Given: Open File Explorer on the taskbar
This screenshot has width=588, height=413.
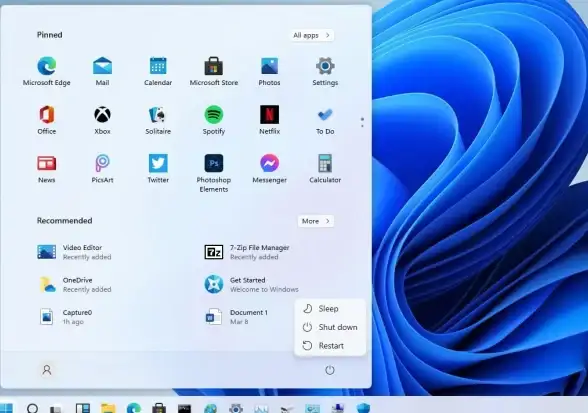Looking at the screenshot, I should coord(108,408).
